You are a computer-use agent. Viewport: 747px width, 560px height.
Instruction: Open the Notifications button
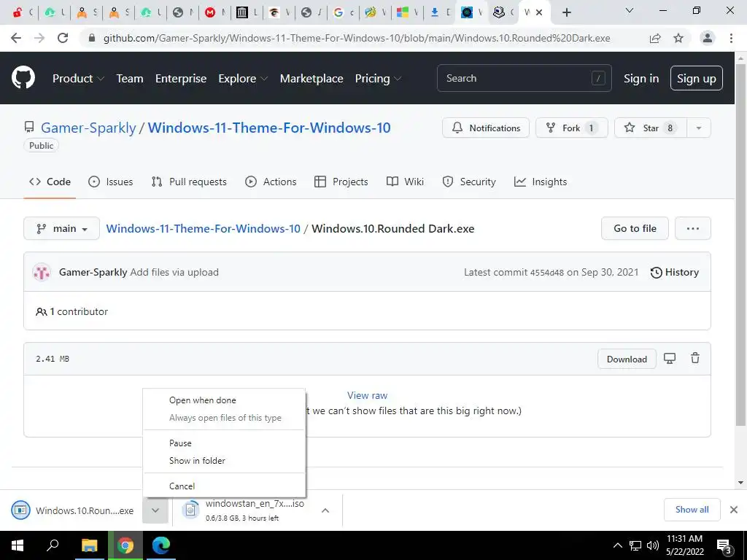(x=485, y=128)
